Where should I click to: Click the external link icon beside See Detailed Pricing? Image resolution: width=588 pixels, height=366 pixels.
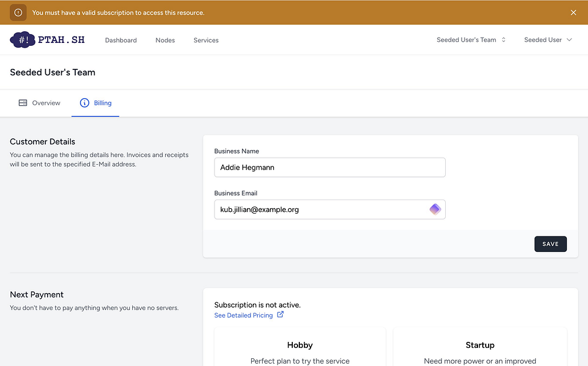coord(280,315)
